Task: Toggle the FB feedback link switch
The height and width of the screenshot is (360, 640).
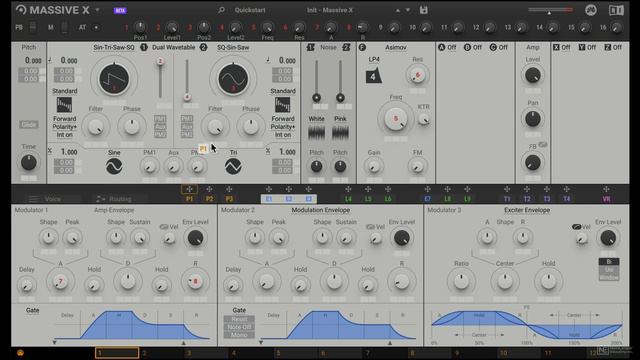Action: pyautogui.click(x=542, y=144)
